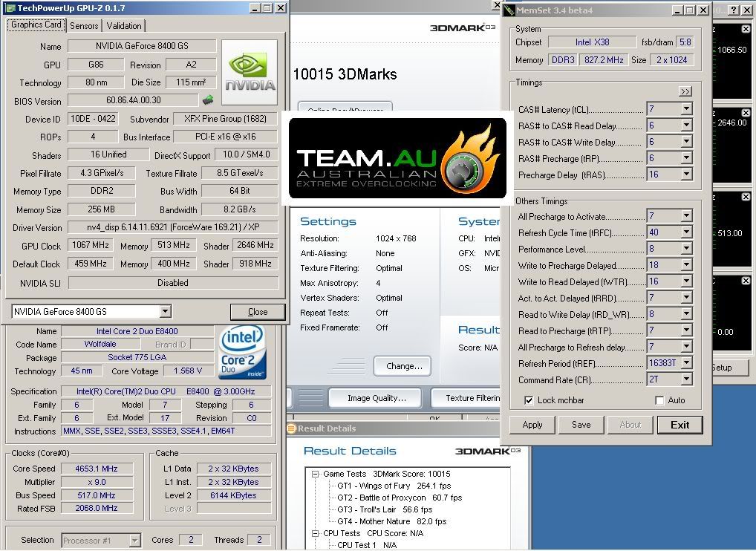Open the Act. to Act. Delayed (tRRD) dropdown
Screen dimensions: 756x551
point(687,299)
